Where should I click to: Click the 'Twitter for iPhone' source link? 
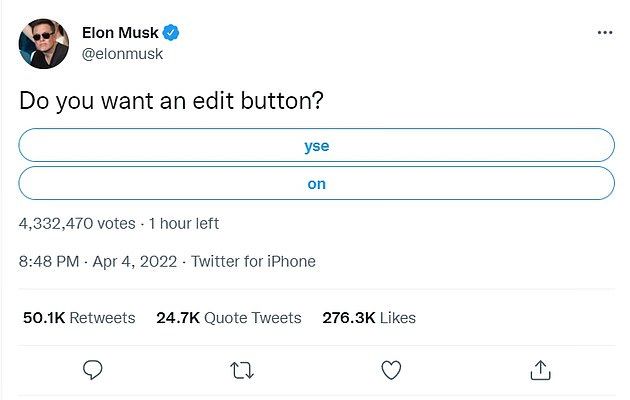coord(253,261)
